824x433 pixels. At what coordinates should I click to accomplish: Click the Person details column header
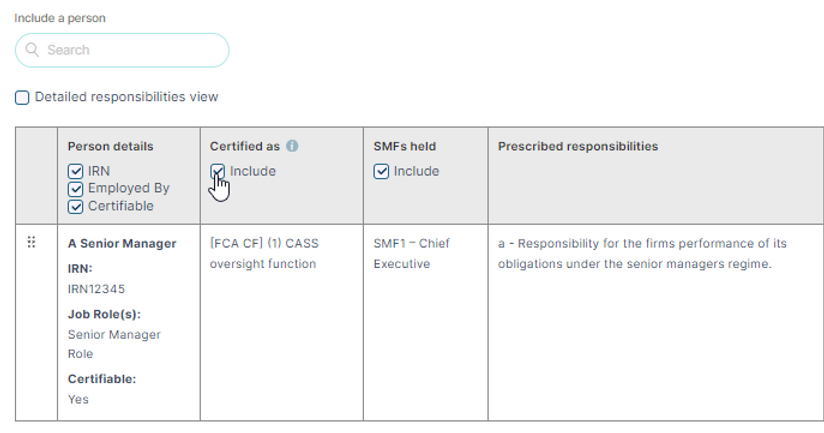coord(110,146)
